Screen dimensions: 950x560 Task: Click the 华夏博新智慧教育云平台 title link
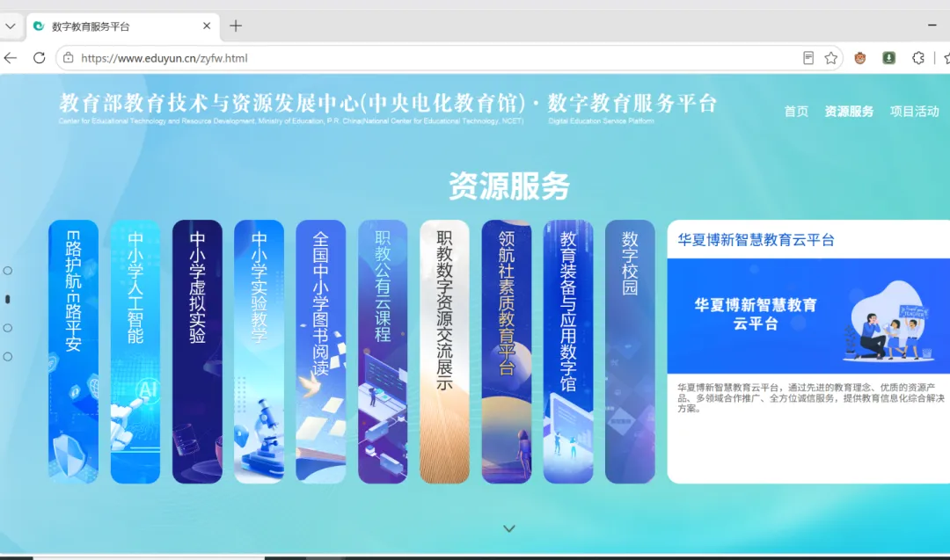point(756,240)
